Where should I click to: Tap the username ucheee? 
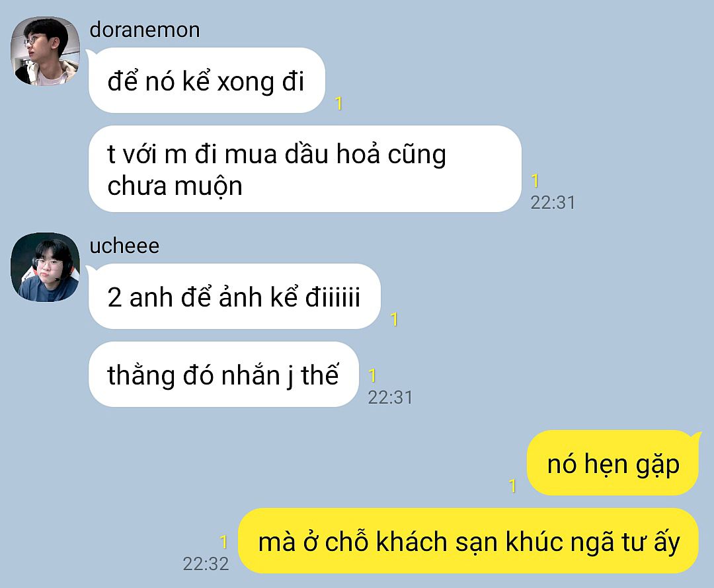point(124,246)
